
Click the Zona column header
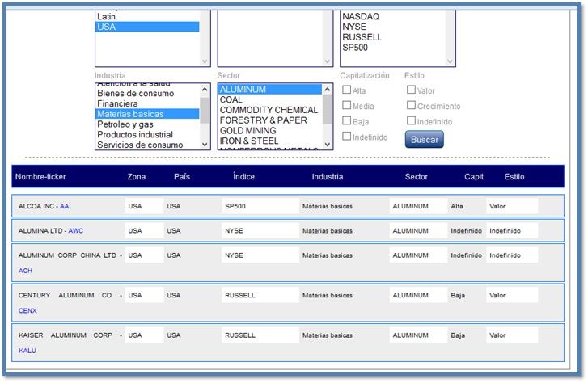(137, 176)
